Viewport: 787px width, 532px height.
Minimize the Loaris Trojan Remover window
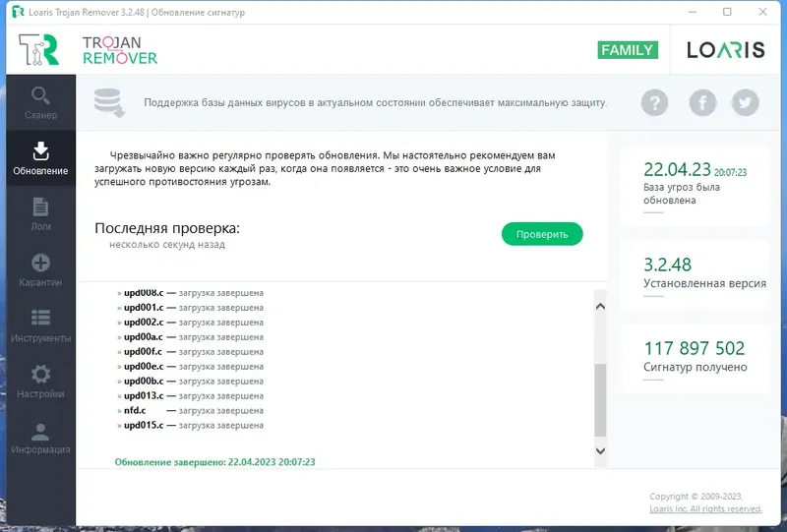(x=693, y=12)
